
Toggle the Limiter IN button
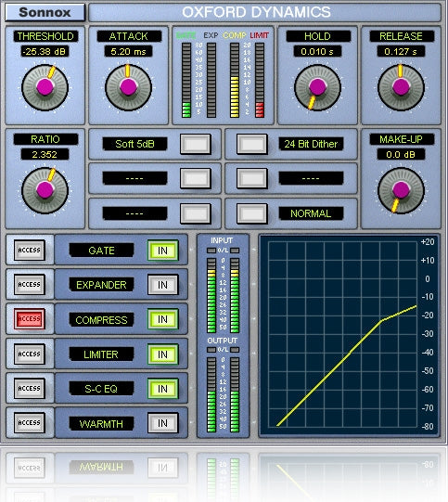point(162,354)
